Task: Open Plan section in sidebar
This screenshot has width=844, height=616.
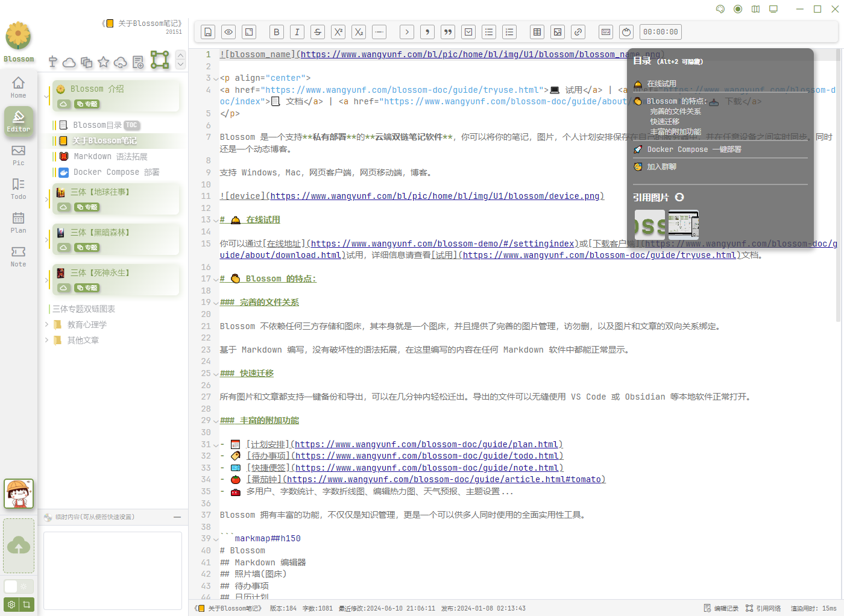Action: pyautogui.click(x=19, y=222)
